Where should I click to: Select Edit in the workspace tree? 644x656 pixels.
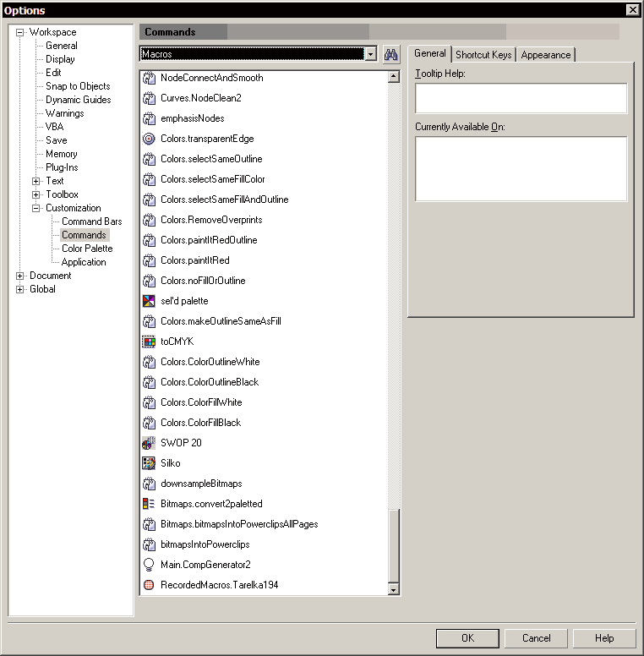click(53, 73)
